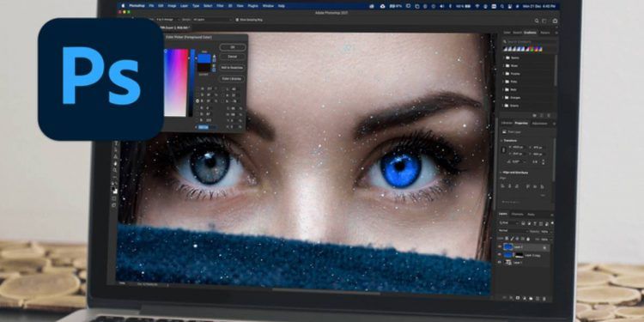
Task: Open the Normal blend mode dropdown
Action: 513,231
